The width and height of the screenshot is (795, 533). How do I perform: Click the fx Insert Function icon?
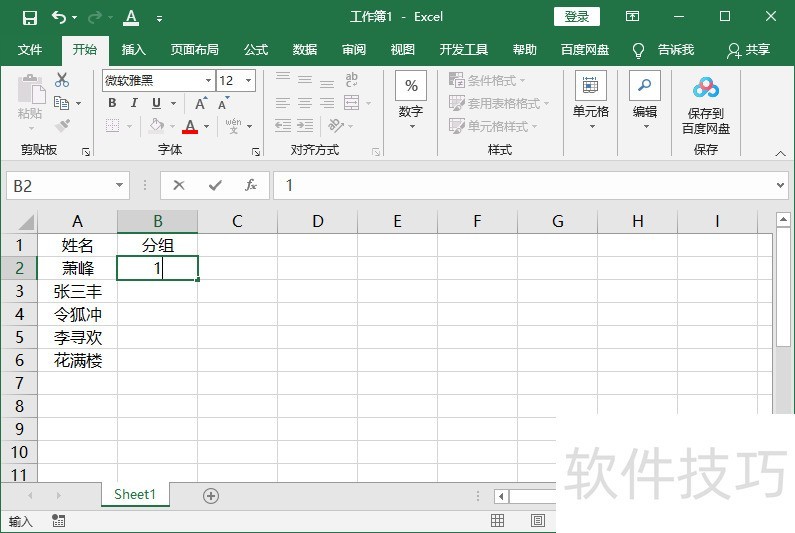(x=251, y=185)
